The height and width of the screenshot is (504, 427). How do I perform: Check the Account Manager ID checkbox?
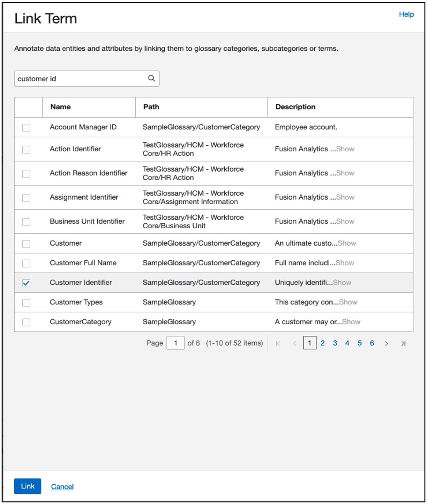click(26, 127)
